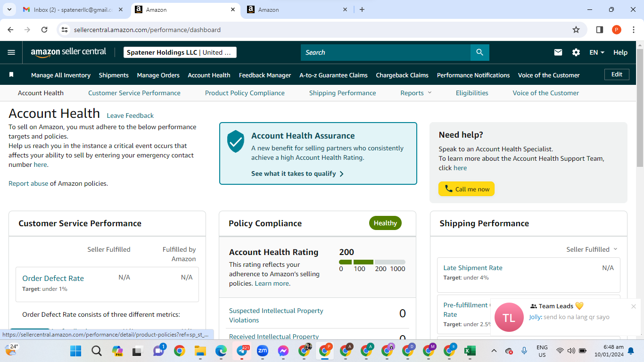Click the Account Health Rating score bar
The image size is (644, 362).
click(x=372, y=262)
